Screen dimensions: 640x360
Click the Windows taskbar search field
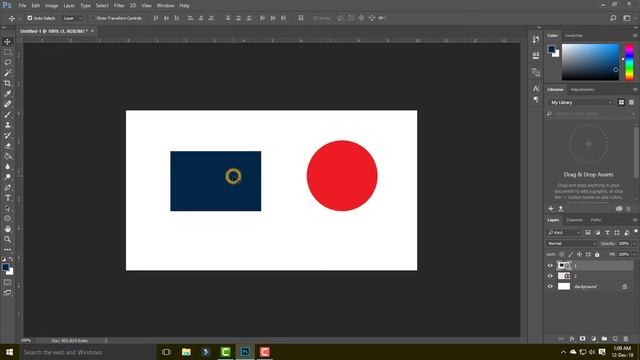point(88,352)
